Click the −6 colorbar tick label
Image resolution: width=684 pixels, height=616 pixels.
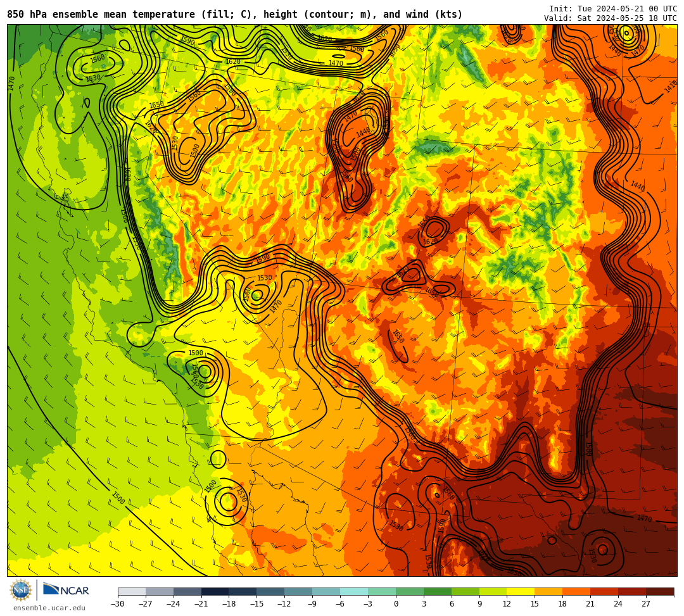(x=340, y=604)
